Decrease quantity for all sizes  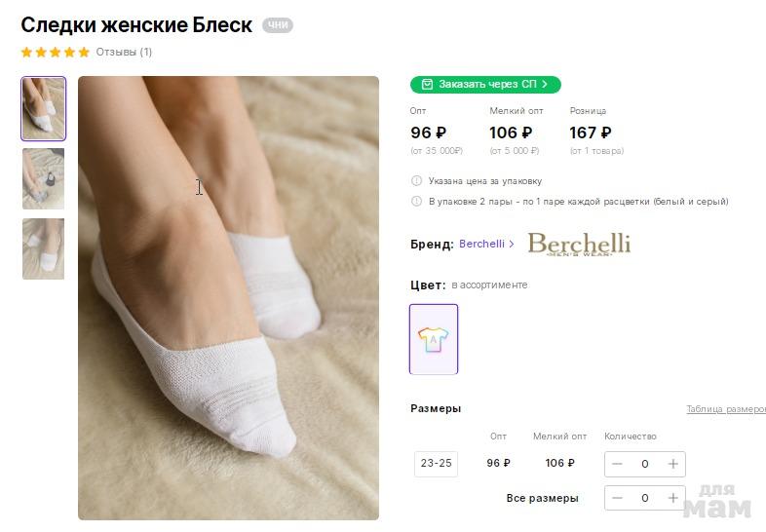tap(617, 498)
